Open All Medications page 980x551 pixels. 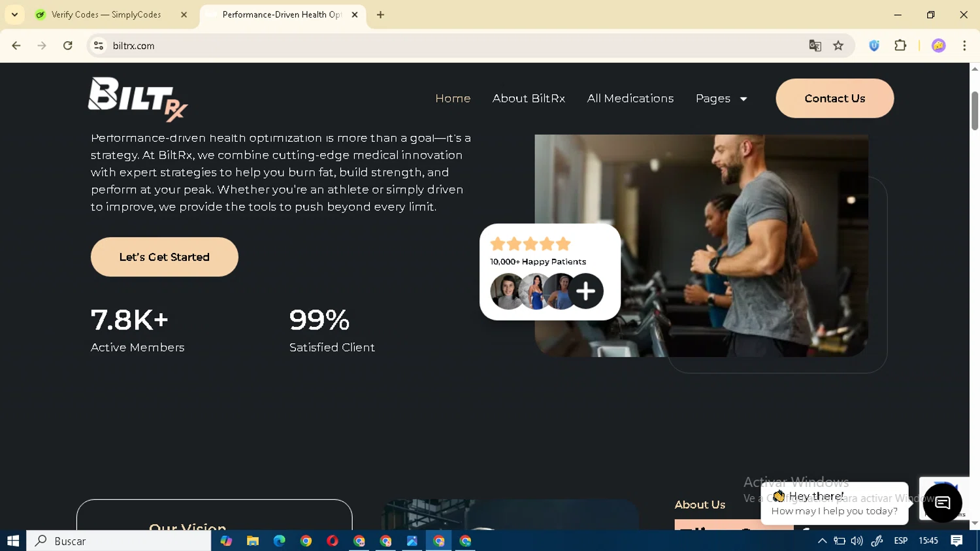[x=630, y=98]
